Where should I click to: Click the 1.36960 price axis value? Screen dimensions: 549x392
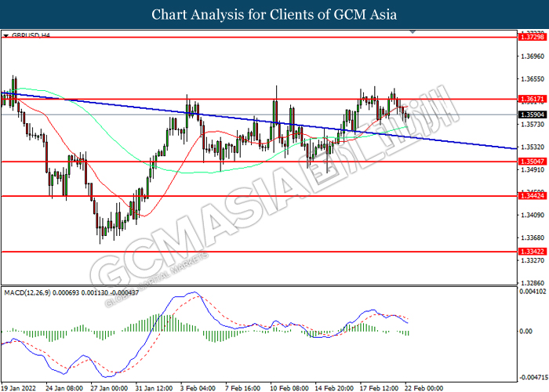coord(533,56)
